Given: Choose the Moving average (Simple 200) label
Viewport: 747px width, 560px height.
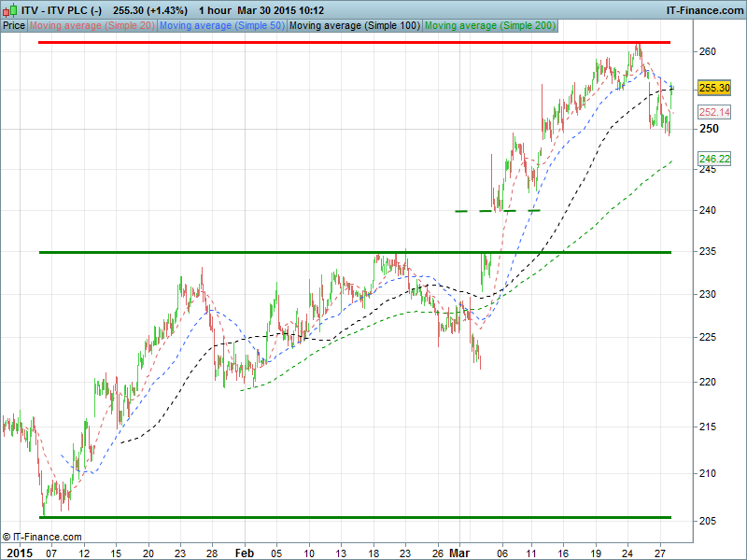Looking at the screenshot, I should click(489, 25).
